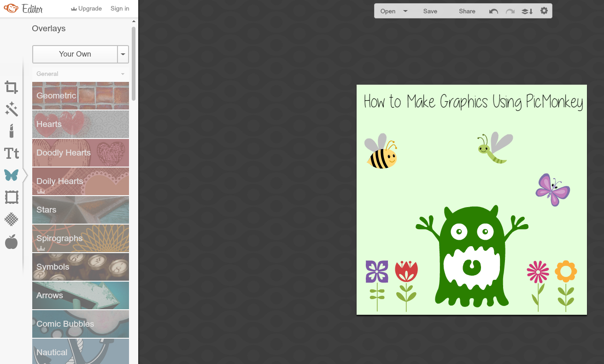Open the Geometric overlays category
The height and width of the screenshot is (364, 604).
tap(81, 96)
